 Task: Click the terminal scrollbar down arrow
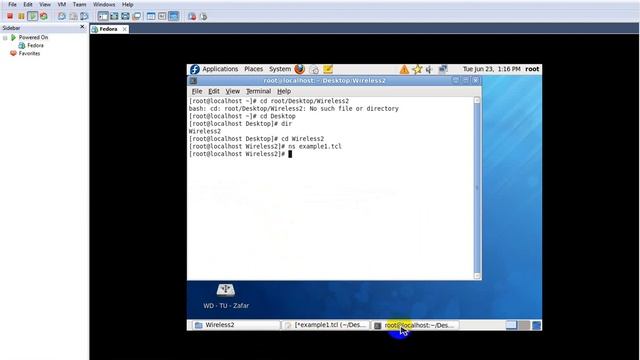(477, 276)
